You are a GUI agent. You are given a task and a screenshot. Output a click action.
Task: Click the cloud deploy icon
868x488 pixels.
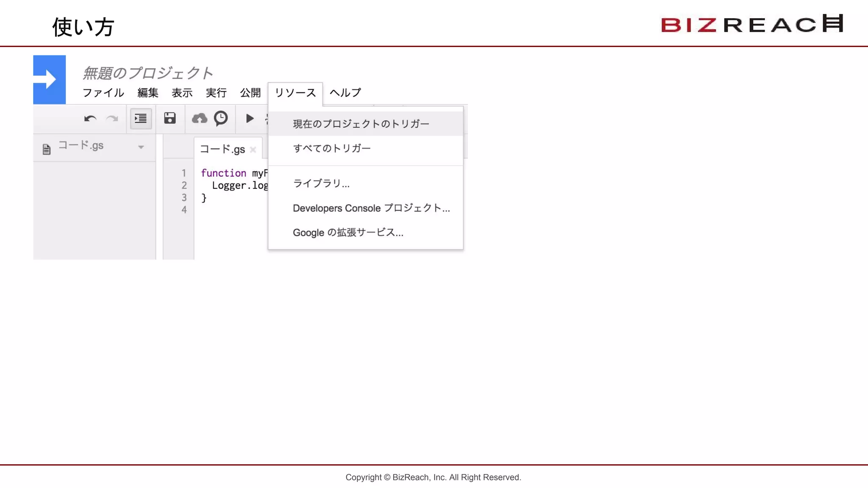(199, 118)
